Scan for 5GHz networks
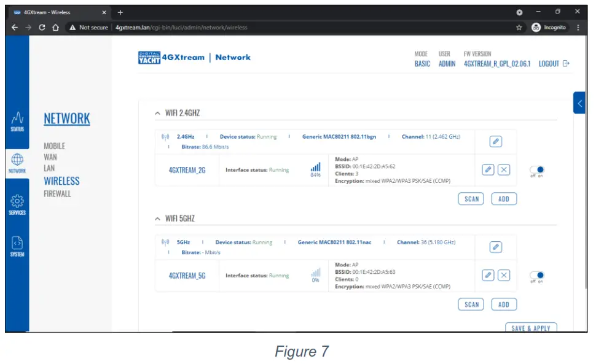The width and height of the screenshot is (596, 364). click(x=471, y=304)
